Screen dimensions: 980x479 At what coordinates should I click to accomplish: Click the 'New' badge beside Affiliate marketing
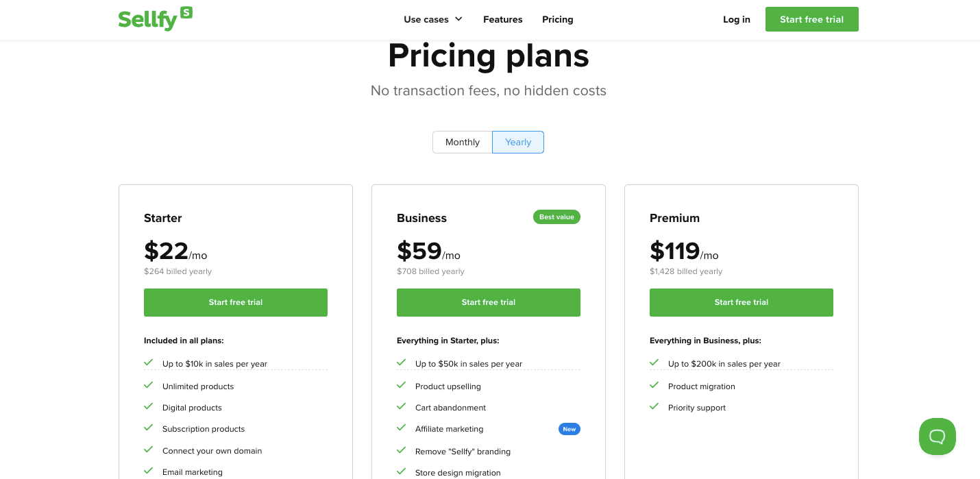(569, 429)
